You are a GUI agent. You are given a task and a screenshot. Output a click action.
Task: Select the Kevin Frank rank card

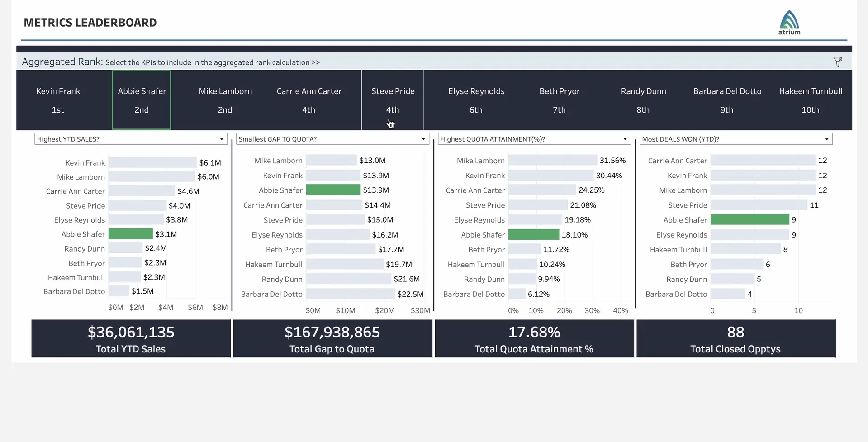coord(58,100)
